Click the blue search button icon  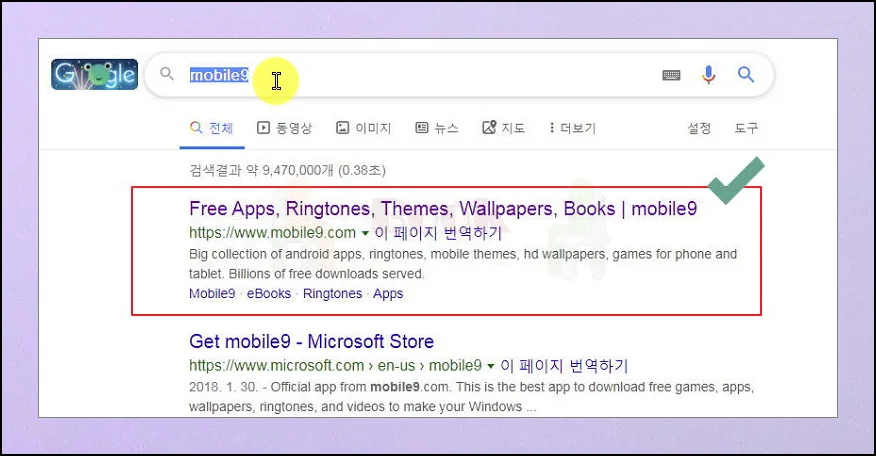746,74
